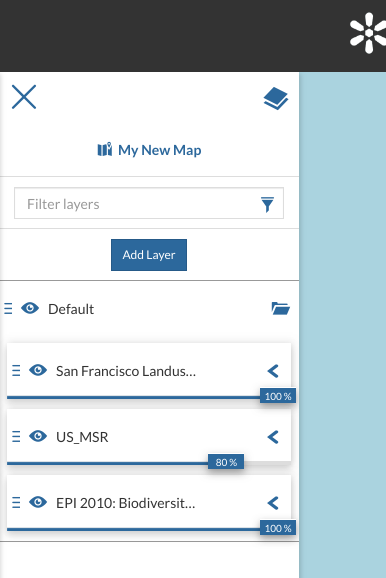The image size is (386, 578).
Task: Click the map icon beside My New Map
Action: [105, 150]
